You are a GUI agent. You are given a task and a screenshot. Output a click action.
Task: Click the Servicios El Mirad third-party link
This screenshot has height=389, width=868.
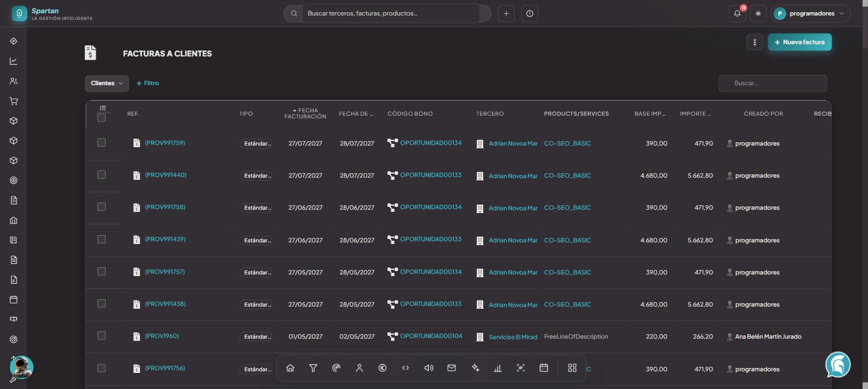513,337
